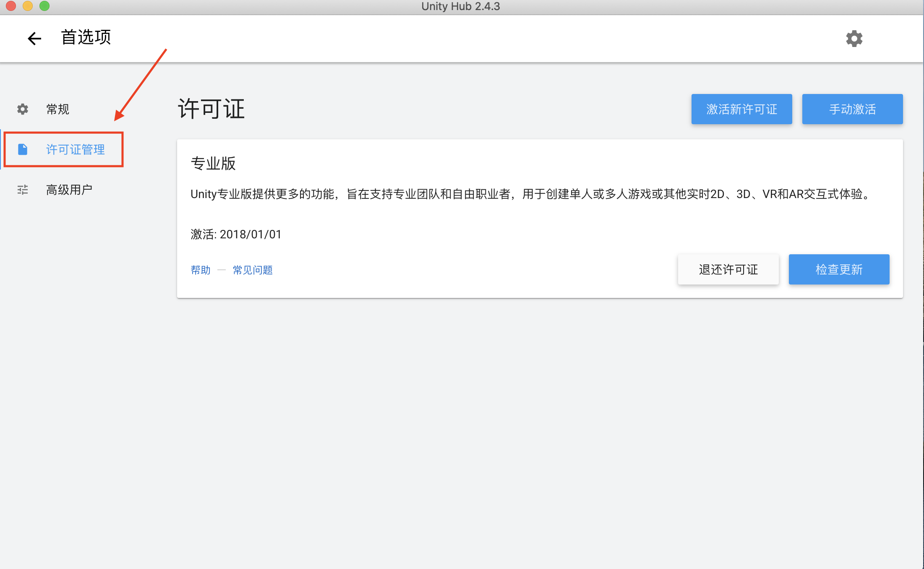
Task: Click the 专业版 license title
Action: (x=213, y=163)
